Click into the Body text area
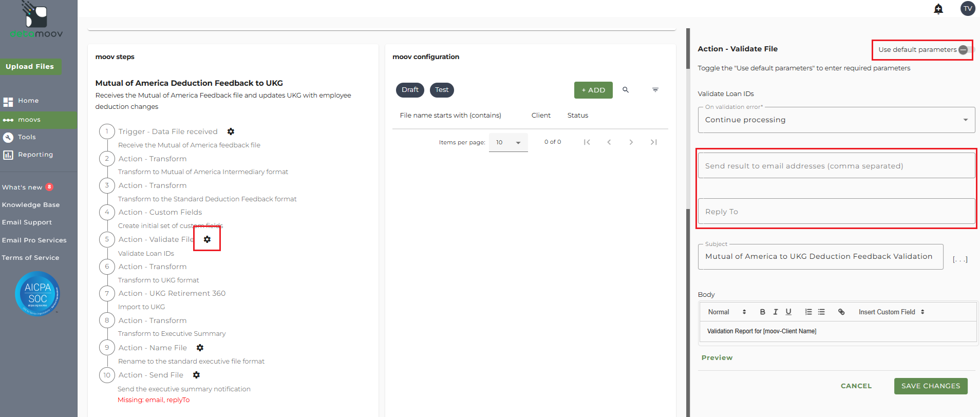 click(x=838, y=331)
